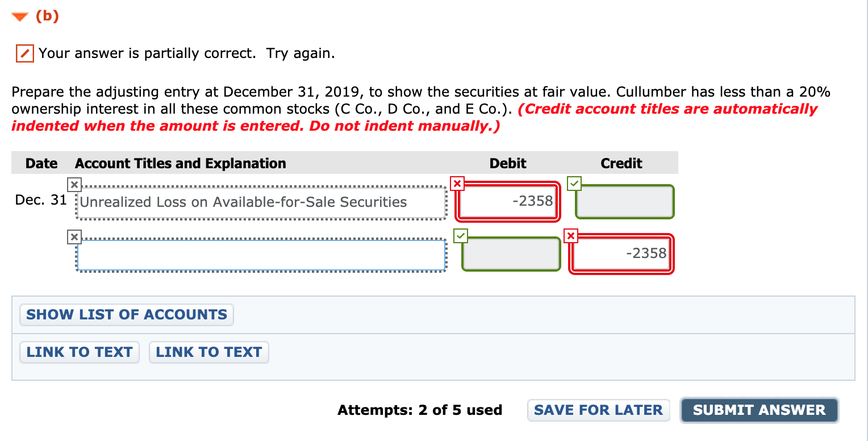Click the X to clear the first account row
Image resolution: width=868 pixels, height=441 pixels.
pyautogui.click(x=74, y=184)
